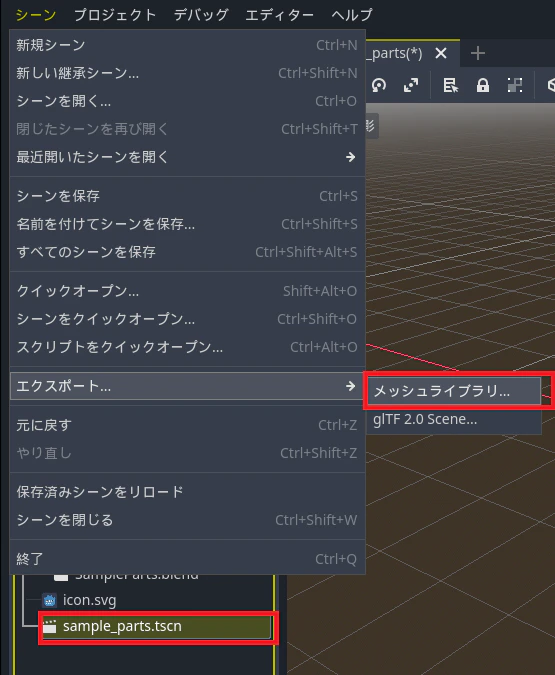The height and width of the screenshot is (675, 555).
Task: Choose スクリプトをクイックオープン... entry
Action: (x=187, y=347)
